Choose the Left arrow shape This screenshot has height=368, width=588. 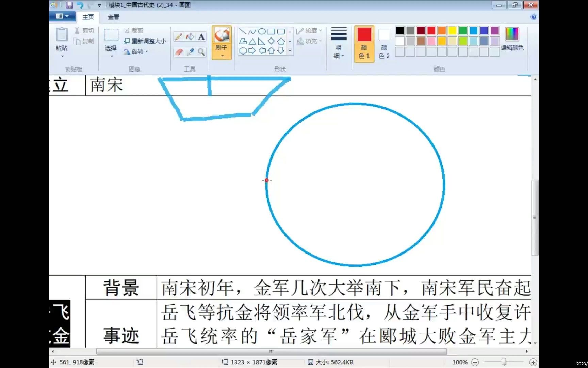[x=262, y=51]
